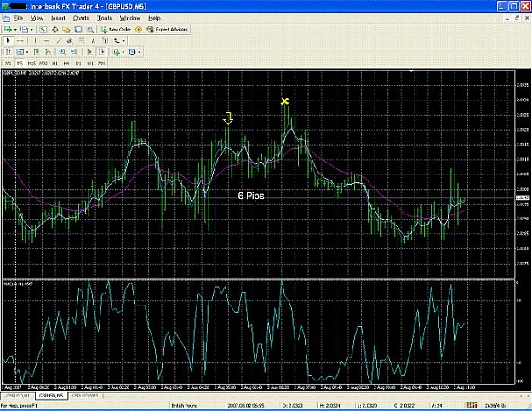Expand the New Chart dropdown arrow
532x411 pixels.
pos(15,30)
